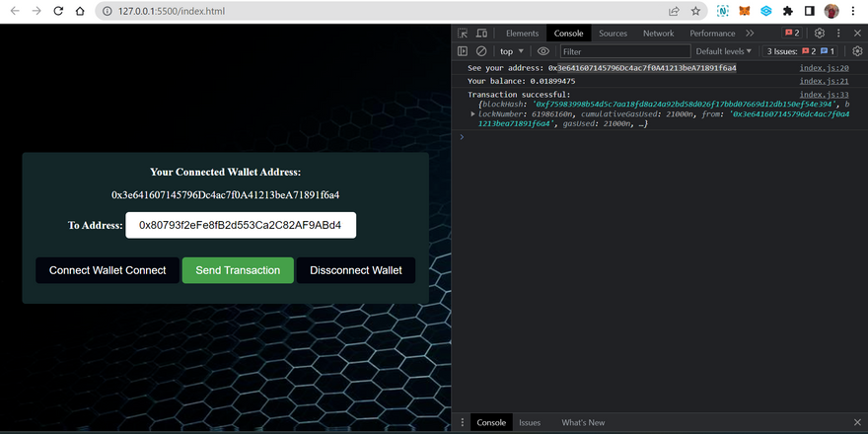The image size is (868, 434).
Task: Open the Extensions puzzle piece menu
Action: coord(788,11)
